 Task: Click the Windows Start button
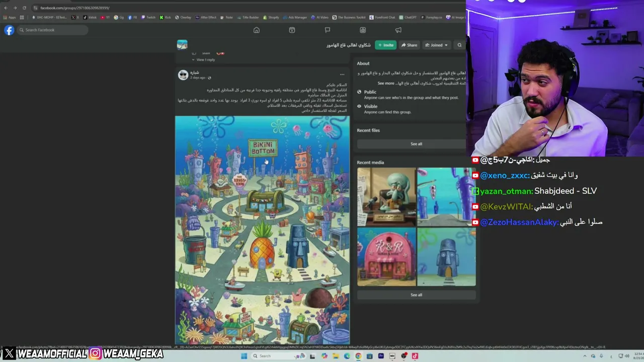(x=244, y=356)
